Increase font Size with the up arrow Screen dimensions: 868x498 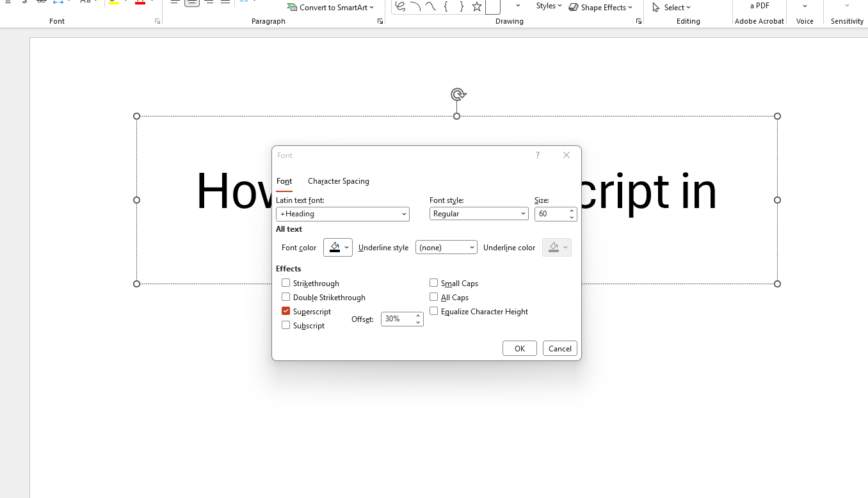(572, 211)
